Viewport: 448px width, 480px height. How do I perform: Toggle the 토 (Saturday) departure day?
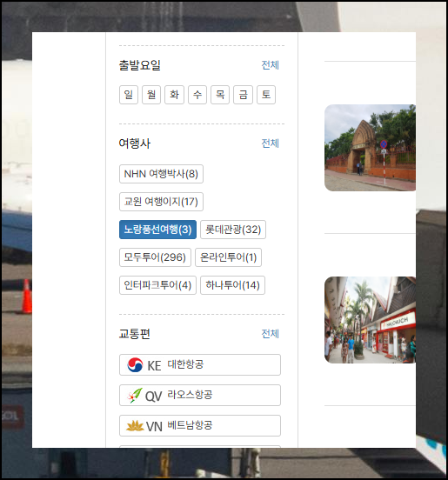click(x=266, y=95)
